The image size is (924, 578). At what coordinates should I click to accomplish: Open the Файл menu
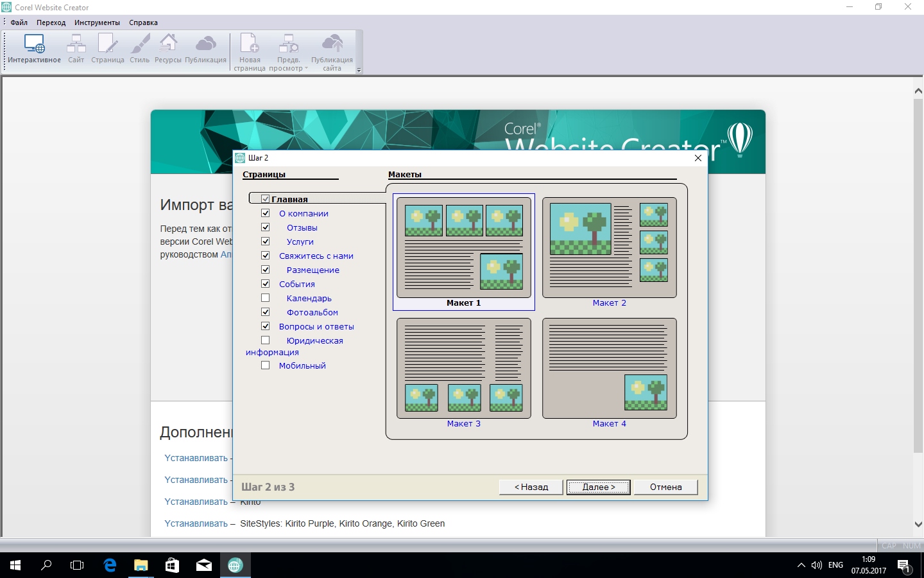[19, 22]
